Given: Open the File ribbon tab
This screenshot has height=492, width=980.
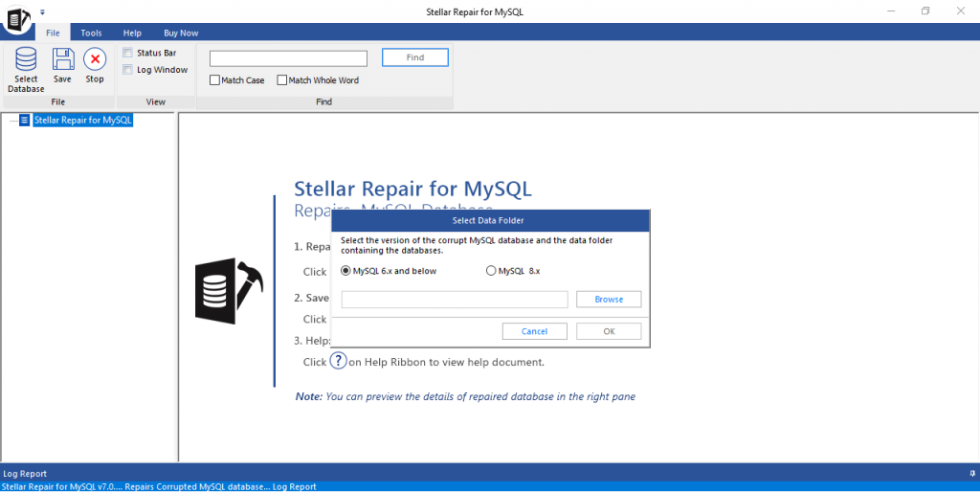Looking at the screenshot, I should point(54,33).
